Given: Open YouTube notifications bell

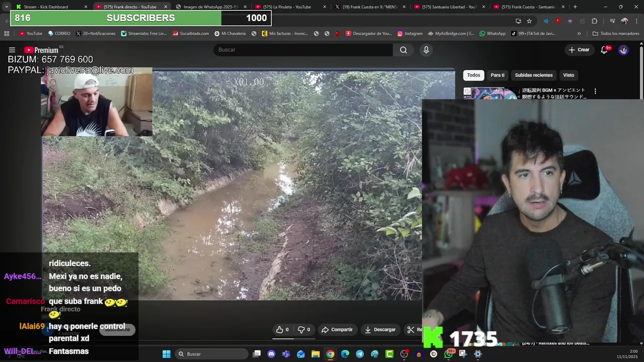Looking at the screenshot, I should (605, 50).
